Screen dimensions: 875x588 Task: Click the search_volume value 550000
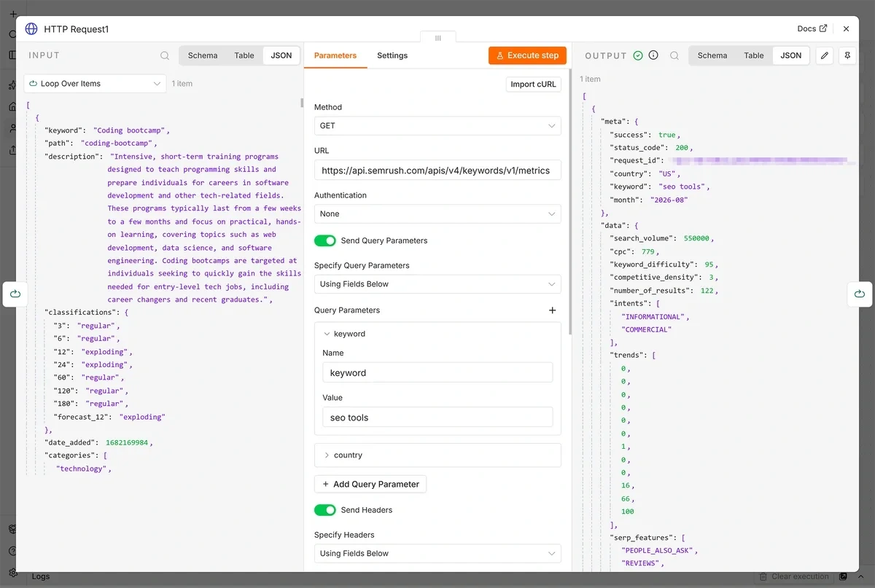698,238
